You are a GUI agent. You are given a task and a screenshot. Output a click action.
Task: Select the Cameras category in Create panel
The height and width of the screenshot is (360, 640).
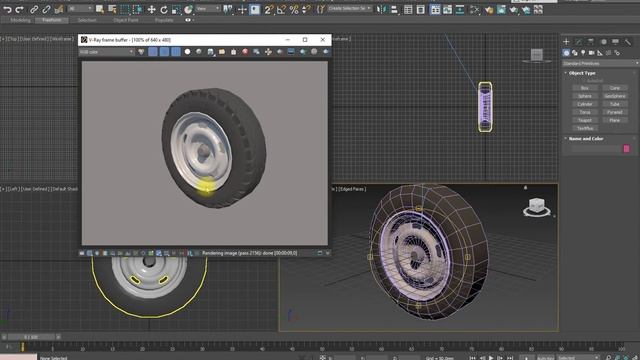(x=591, y=53)
